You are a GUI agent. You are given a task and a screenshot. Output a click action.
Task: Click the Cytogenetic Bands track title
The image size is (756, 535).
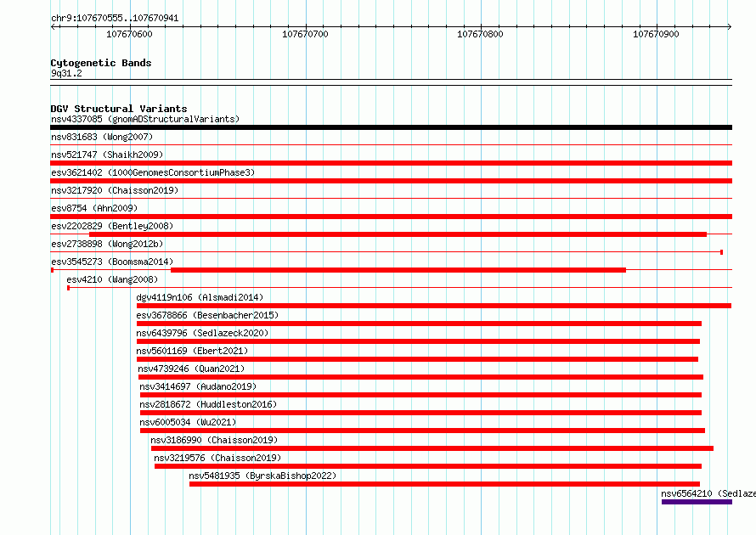101,63
